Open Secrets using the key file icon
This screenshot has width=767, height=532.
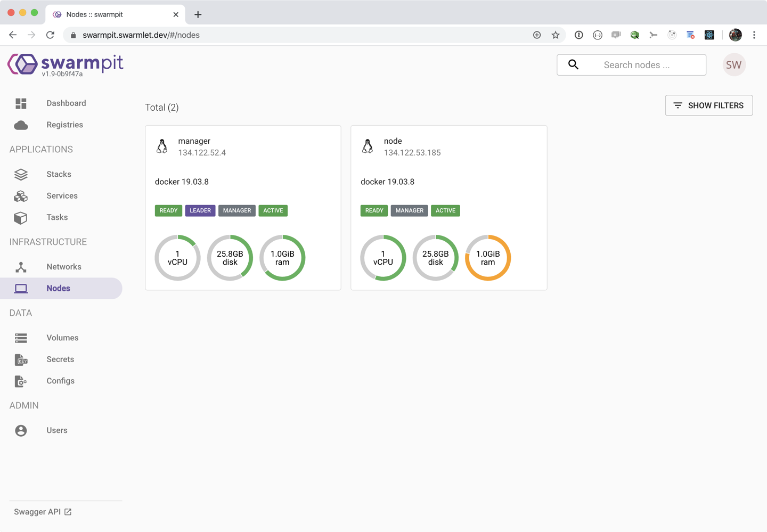point(21,359)
